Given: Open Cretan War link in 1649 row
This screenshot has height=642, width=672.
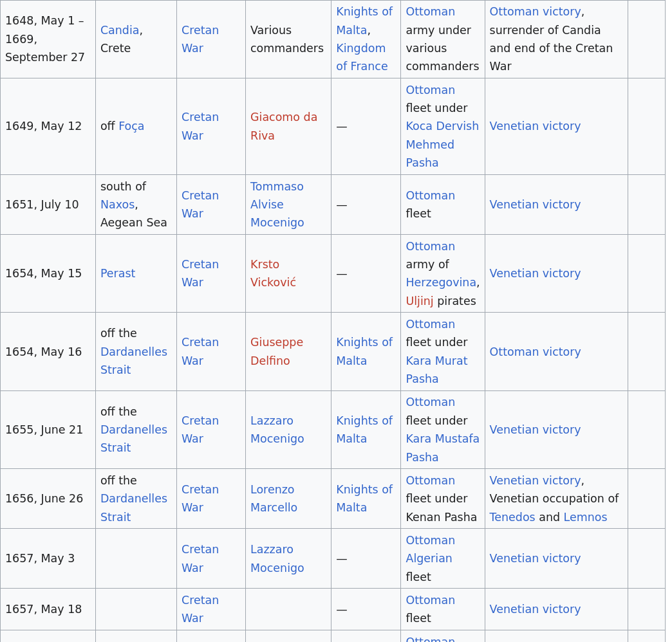Looking at the screenshot, I should [x=200, y=126].
